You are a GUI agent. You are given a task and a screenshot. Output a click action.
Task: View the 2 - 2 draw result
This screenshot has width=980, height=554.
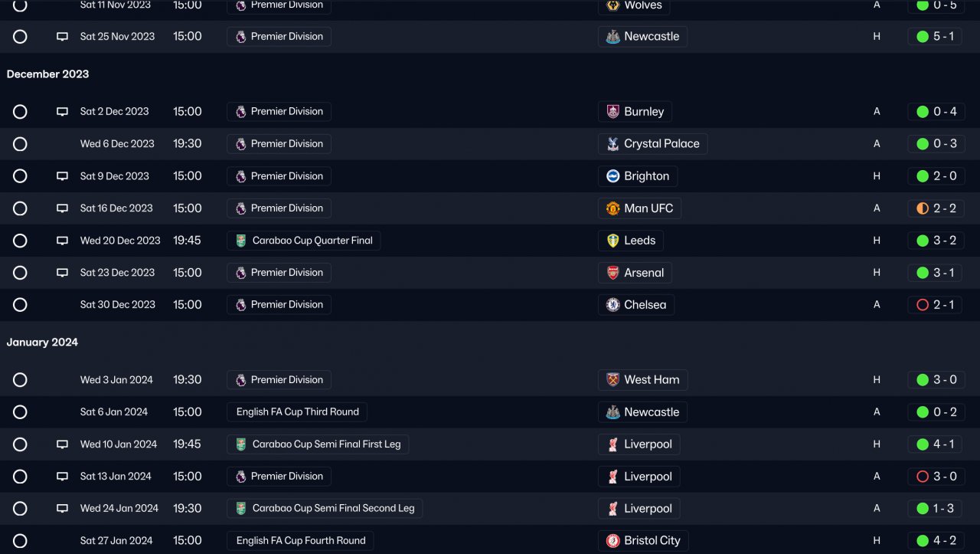tap(936, 208)
